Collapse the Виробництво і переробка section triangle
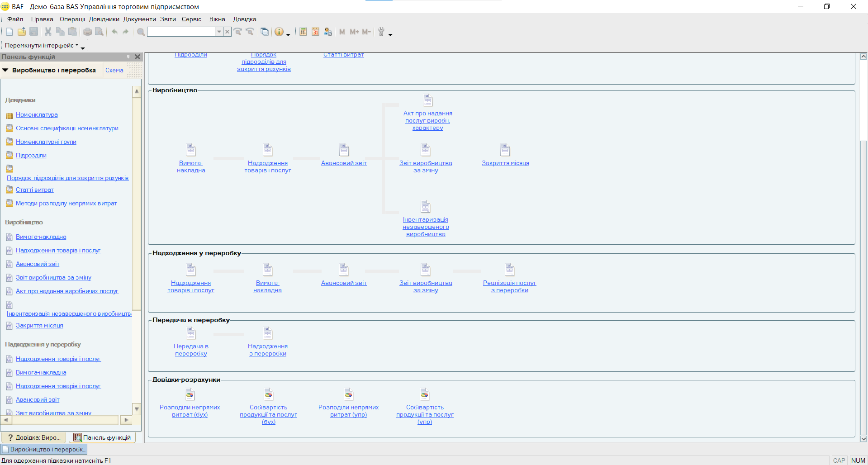 5,70
